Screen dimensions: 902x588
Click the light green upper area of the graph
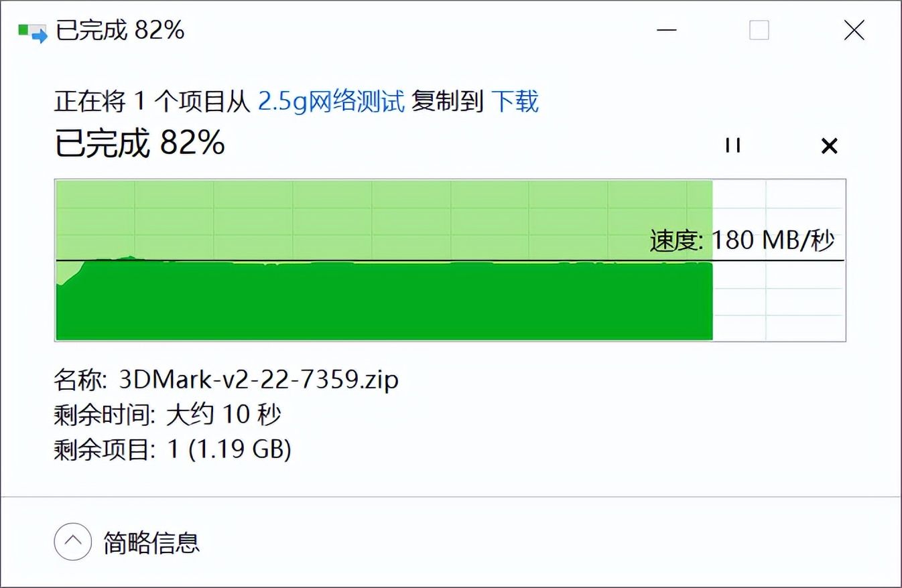(383, 218)
